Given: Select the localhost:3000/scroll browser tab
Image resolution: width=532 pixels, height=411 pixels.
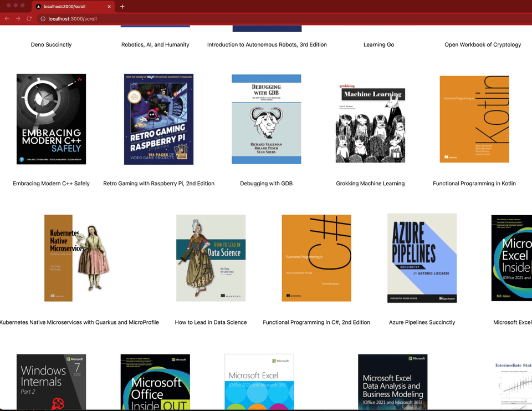Looking at the screenshot, I should 73,7.
